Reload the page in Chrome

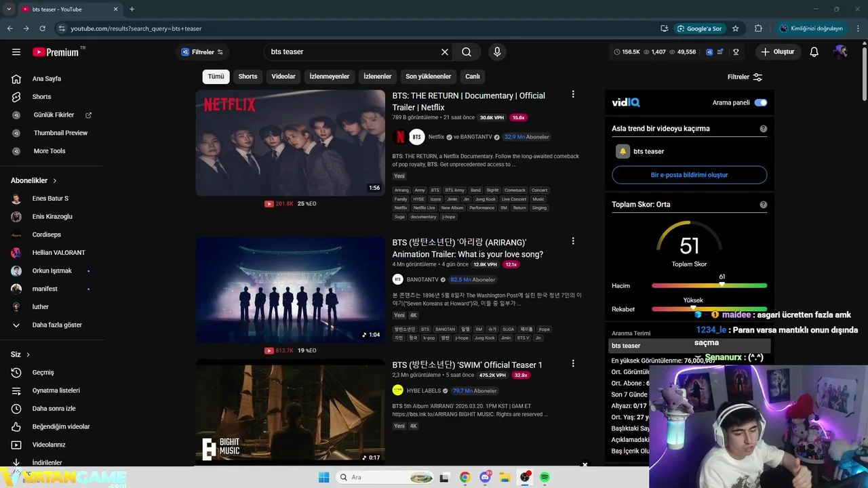tap(43, 28)
